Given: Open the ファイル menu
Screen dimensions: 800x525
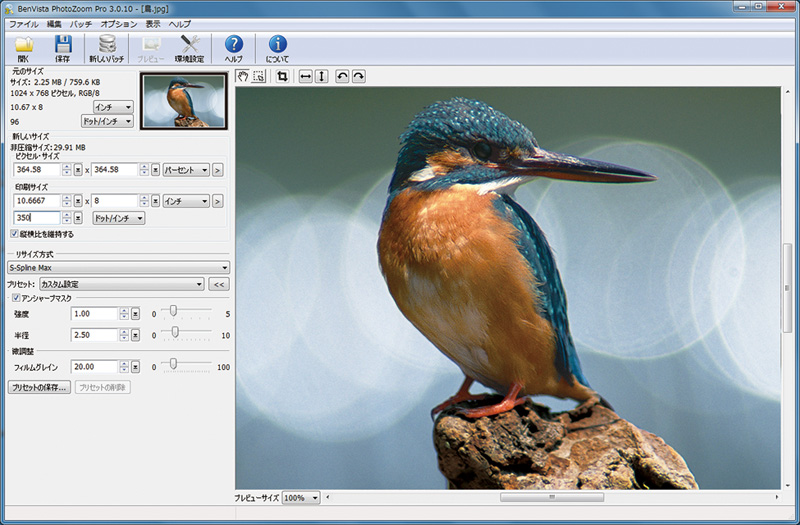Looking at the screenshot, I should pyautogui.click(x=23, y=24).
